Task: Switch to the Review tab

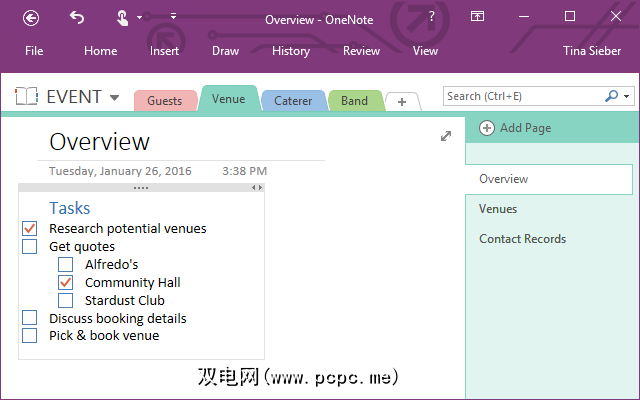Action: (x=361, y=51)
